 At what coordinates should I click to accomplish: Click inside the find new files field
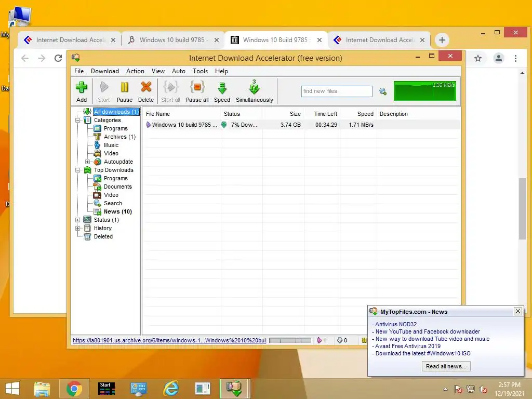click(337, 91)
